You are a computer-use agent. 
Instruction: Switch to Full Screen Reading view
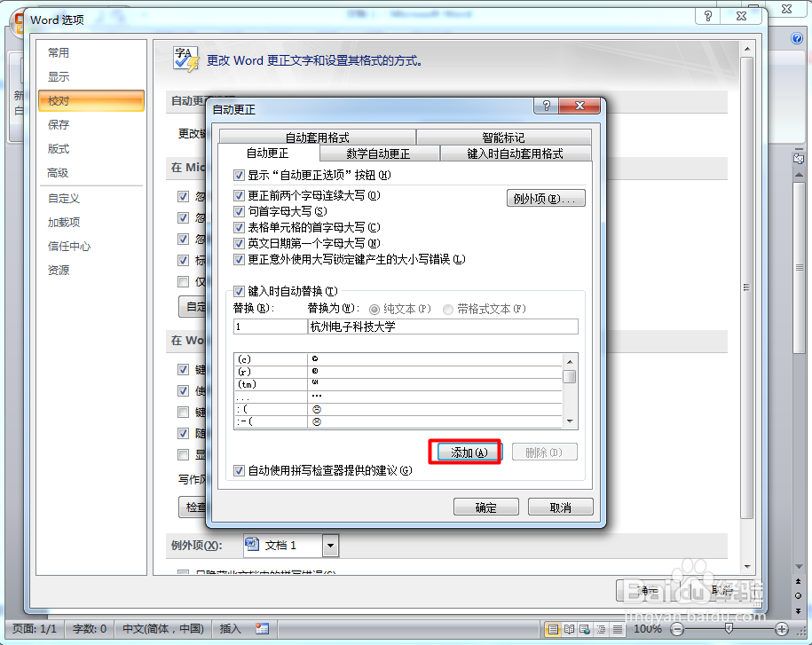click(x=569, y=629)
